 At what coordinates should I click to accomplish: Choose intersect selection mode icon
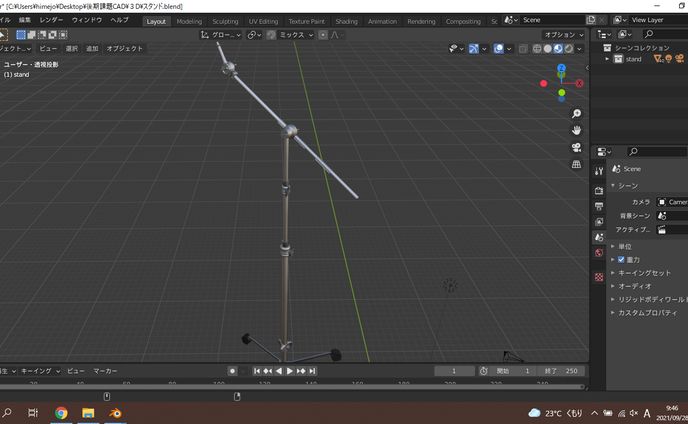point(63,35)
